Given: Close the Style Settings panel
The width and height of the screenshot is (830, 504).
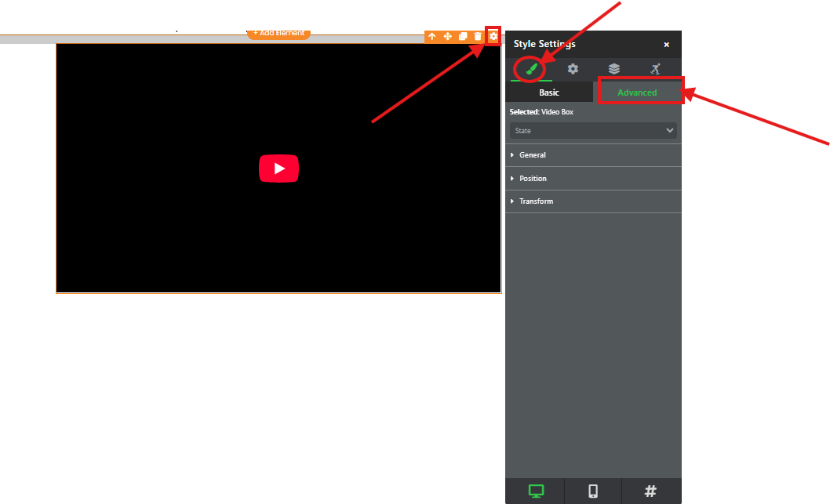Looking at the screenshot, I should [667, 45].
